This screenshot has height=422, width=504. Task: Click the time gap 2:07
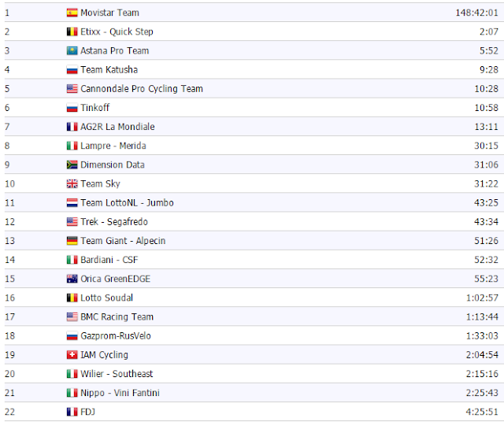tap(489, 31)
